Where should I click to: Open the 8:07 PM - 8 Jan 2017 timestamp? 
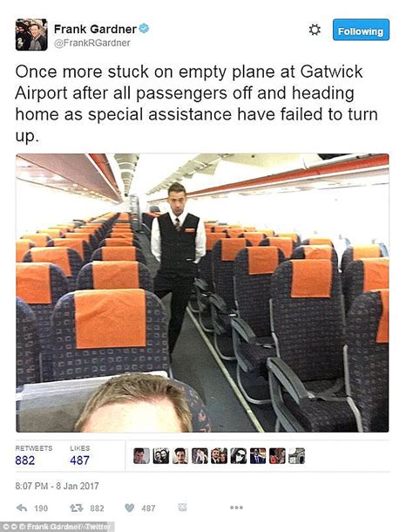(x=57, y=486)
